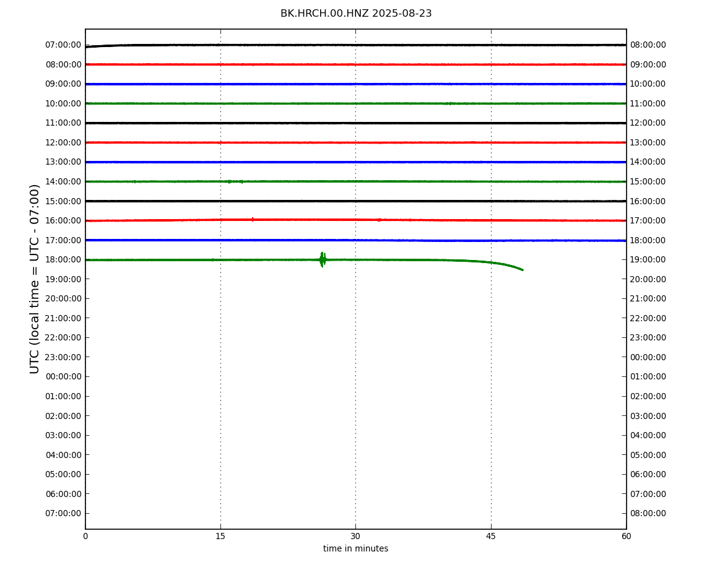Click left-axis label 19:00:00
The height and width of the screenshot is (588, 712).
(x=64, y=279)
